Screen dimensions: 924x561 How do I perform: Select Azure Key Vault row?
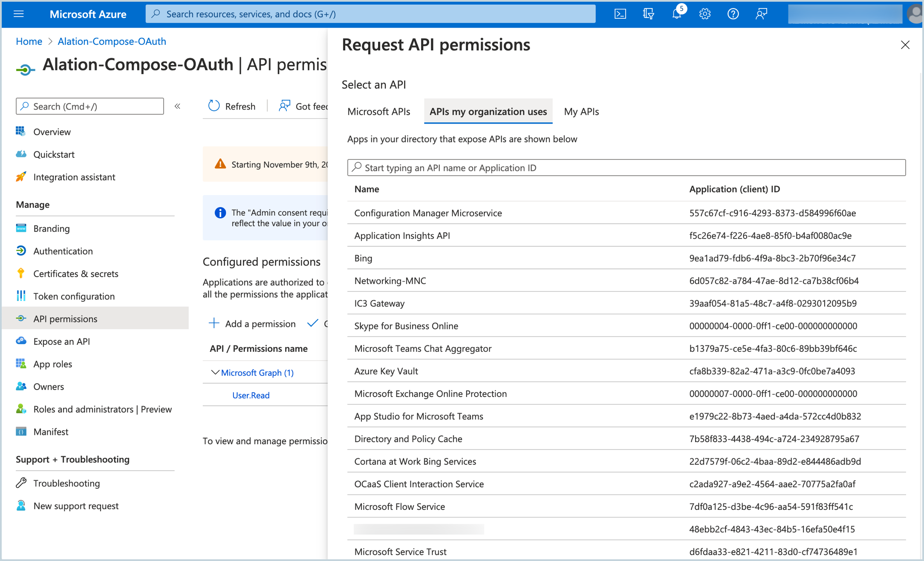pos(626,371)
